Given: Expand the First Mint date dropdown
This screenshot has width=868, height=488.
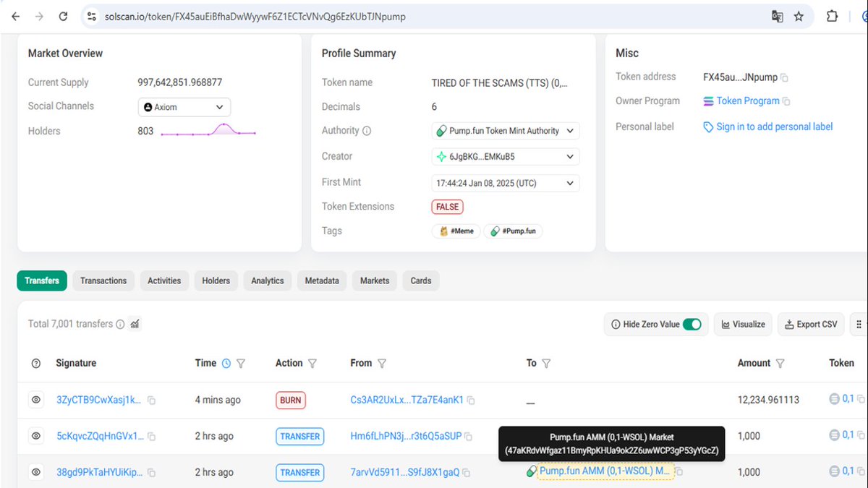Looking at the screenshot, I should point(506,183).
